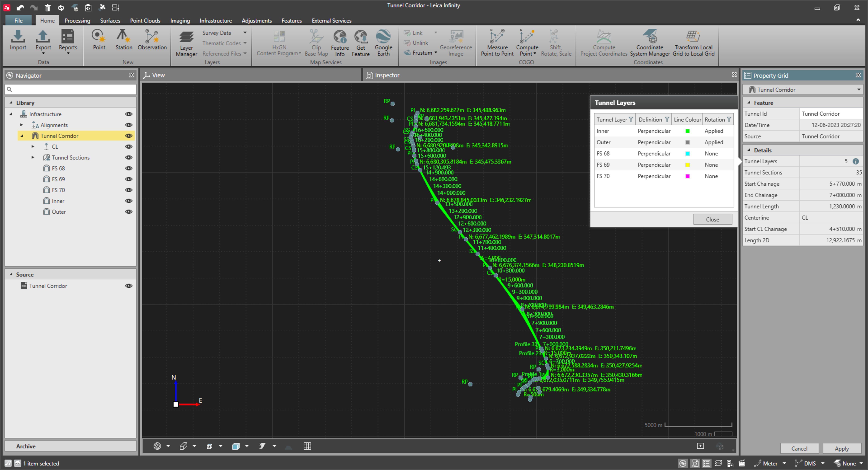Click the magenta FS 70 line colour swatch
Image resolution: width=868 pixels, height=470 pixels.
click(x=687, y=176)
